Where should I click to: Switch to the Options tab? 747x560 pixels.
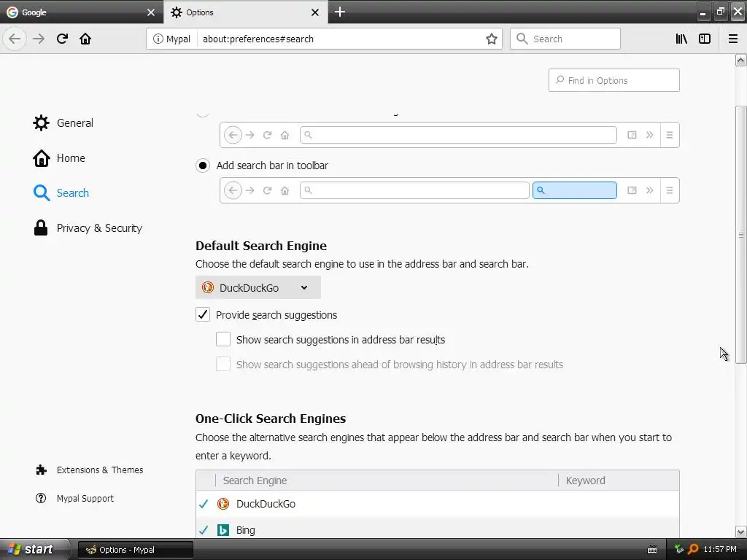tap(245, 12)
